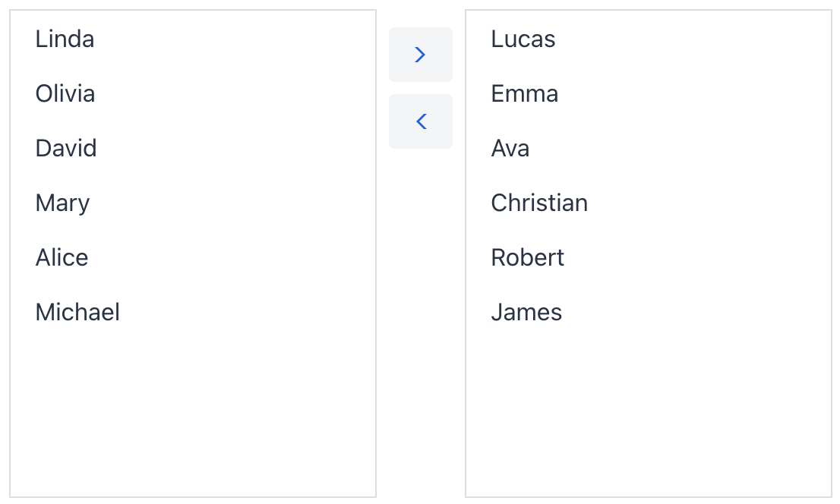Click empty area below James in the right list
Image resolution: width=840 pixels, height=504 pixels.
click(649, 410)
